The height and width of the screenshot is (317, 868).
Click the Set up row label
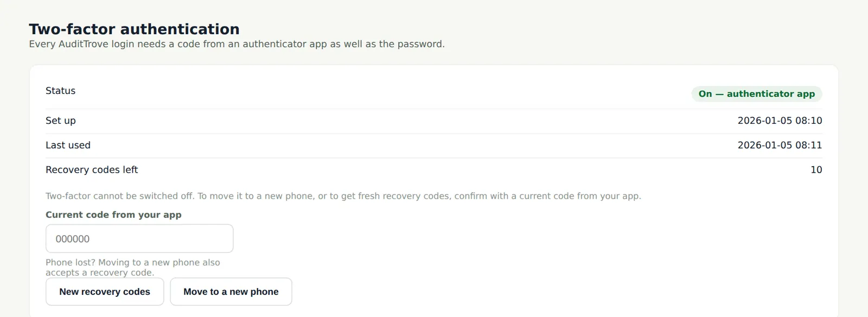click(x=61, y=121)
